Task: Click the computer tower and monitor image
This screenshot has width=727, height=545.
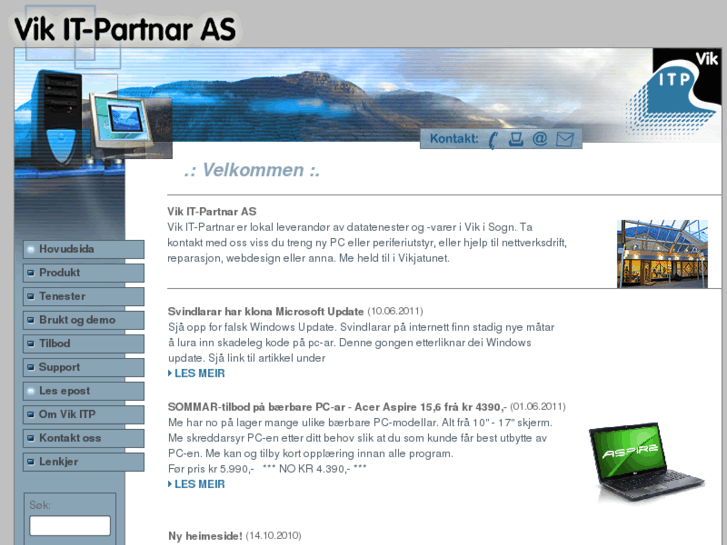Action: 94,120
